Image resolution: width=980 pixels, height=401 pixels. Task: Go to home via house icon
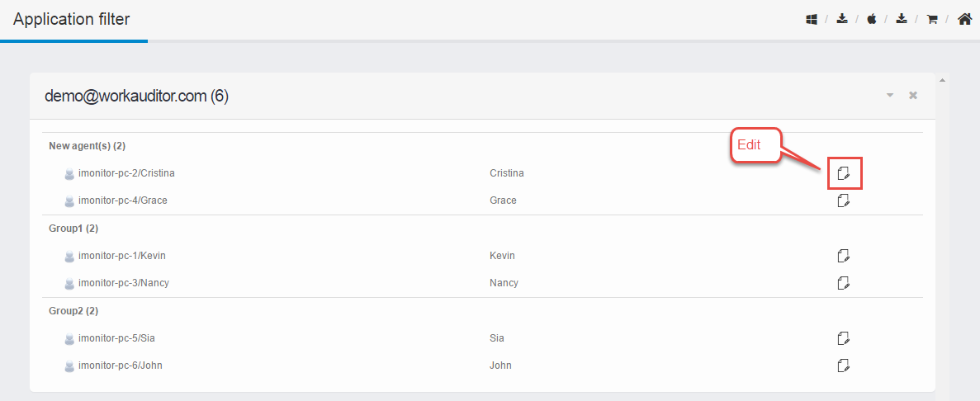pos(964,19)
